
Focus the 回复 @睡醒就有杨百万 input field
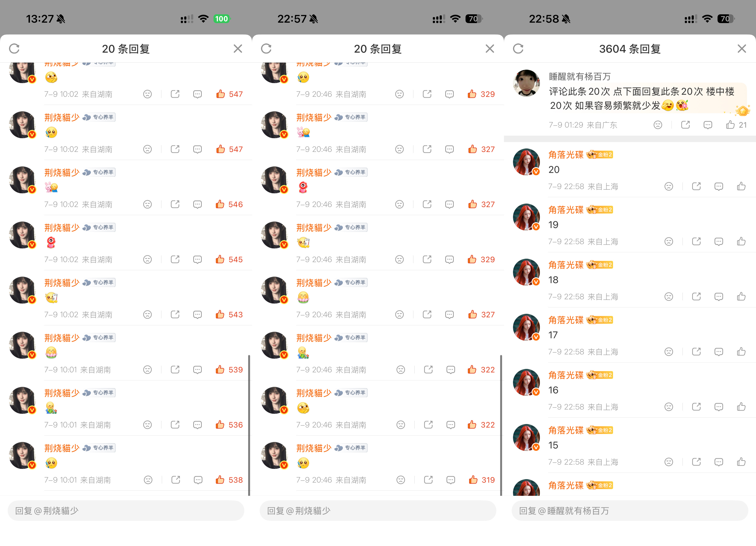point(630,510)
